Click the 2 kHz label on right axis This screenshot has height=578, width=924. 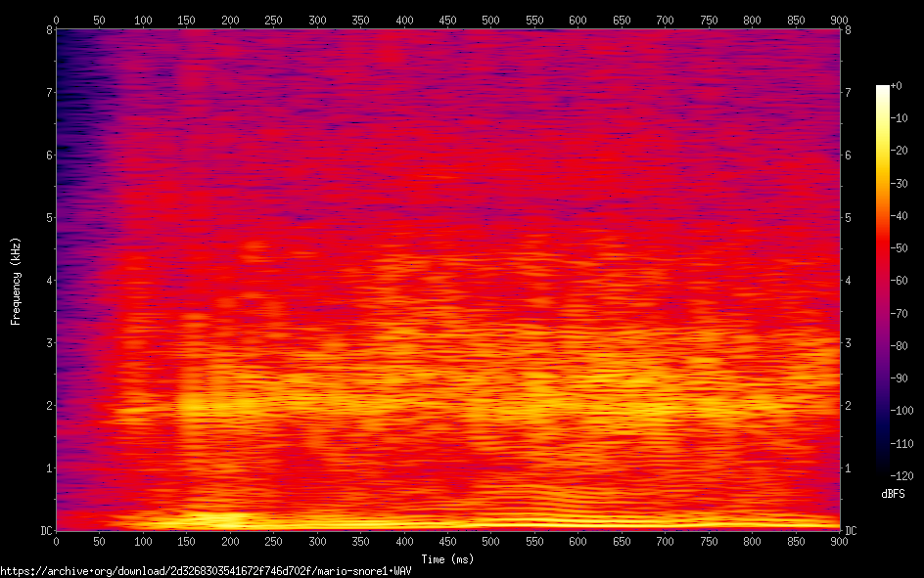[848, 405]
